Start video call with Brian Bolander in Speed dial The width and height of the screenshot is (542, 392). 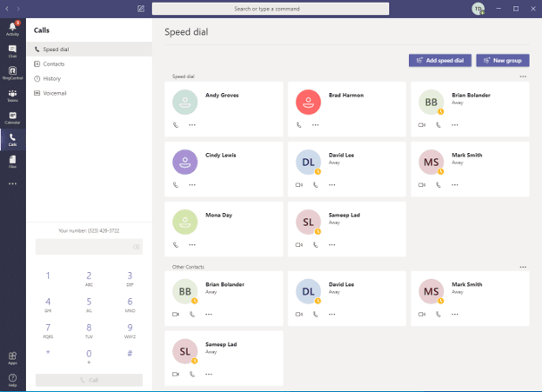[x=422, y=125]
